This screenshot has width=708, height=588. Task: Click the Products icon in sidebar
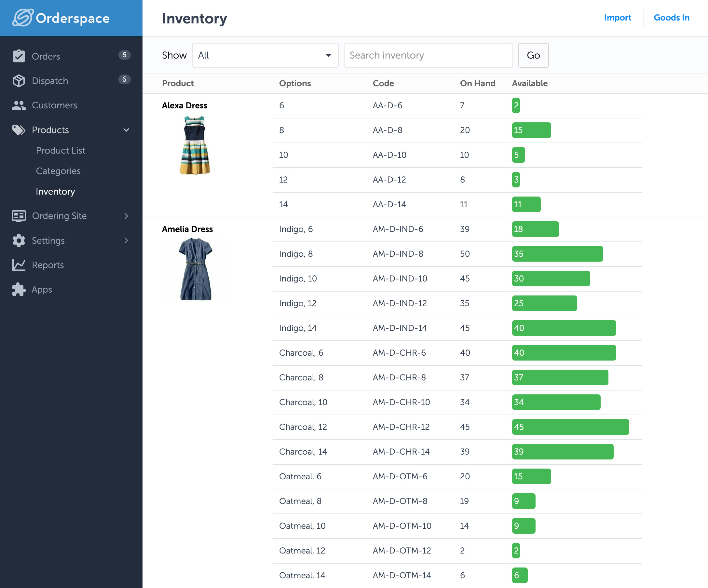(18, 130)
